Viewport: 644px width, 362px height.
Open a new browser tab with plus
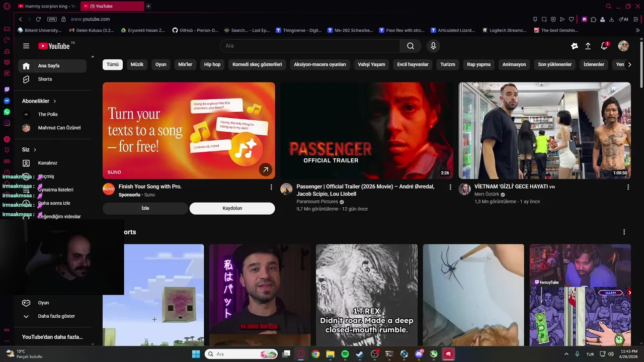coord(148,6)
